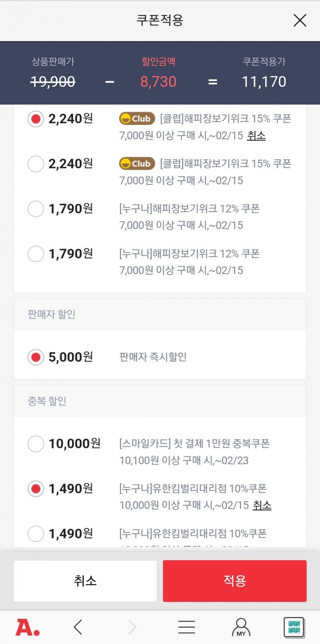This screenshot has width=320, height=644.
Task: Tap the Auction home 'A.' logo icon
Action: tap(28, 627)
